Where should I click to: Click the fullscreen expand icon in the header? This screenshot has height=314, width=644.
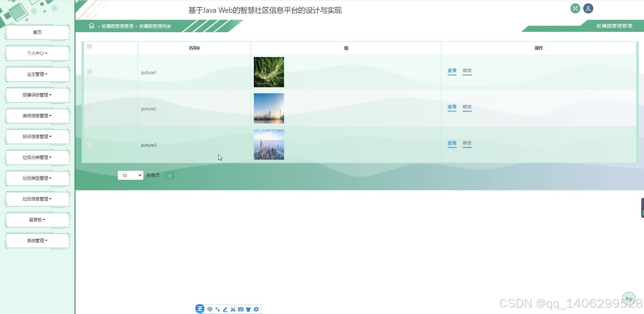click(575, 8)
